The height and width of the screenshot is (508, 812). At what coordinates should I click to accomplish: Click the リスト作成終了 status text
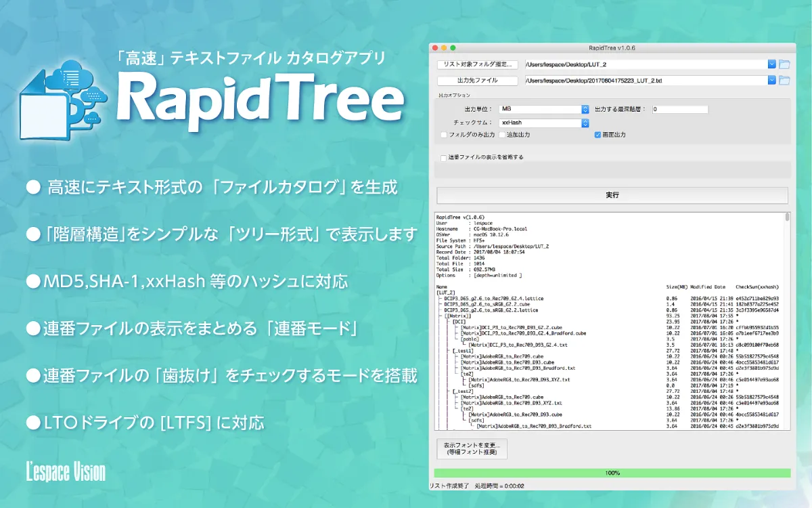click(x=449, y=486)
